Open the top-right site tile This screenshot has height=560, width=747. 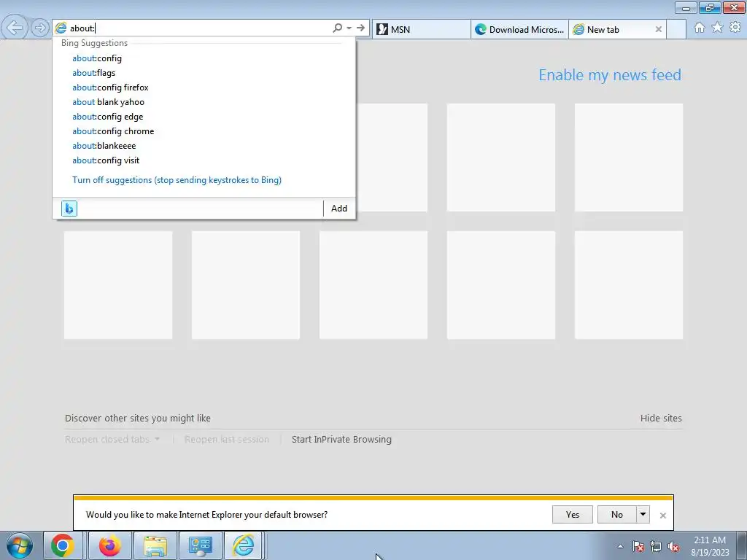click(628, 157)
